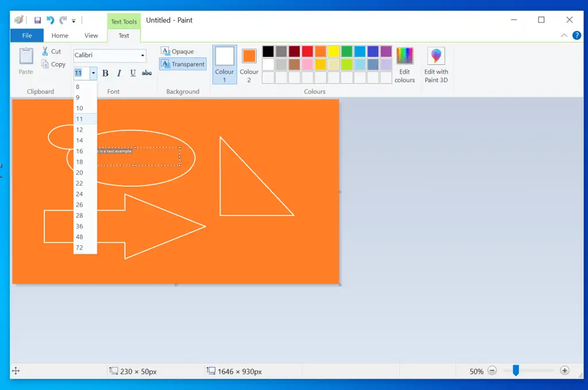Click the Save icon in title bar
This screenshot has width=588, height=390.
tap(37, 20)
